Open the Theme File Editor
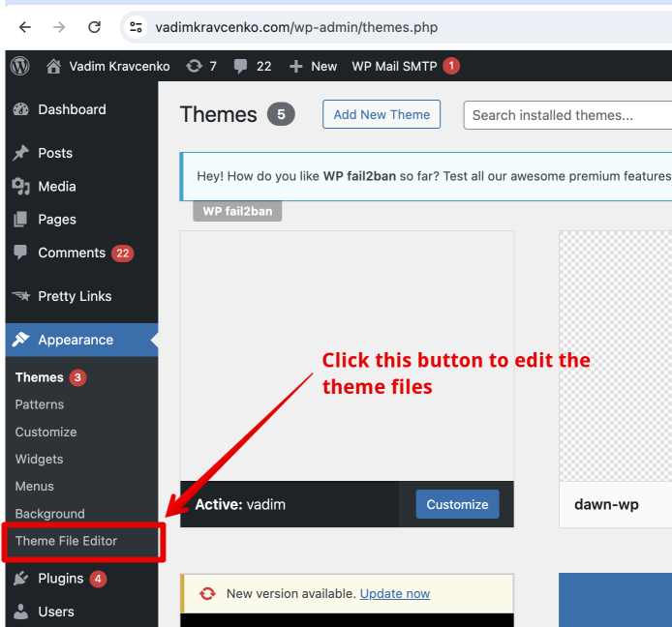672x627 pixels. pyautogui.click(x=66, y=541)
